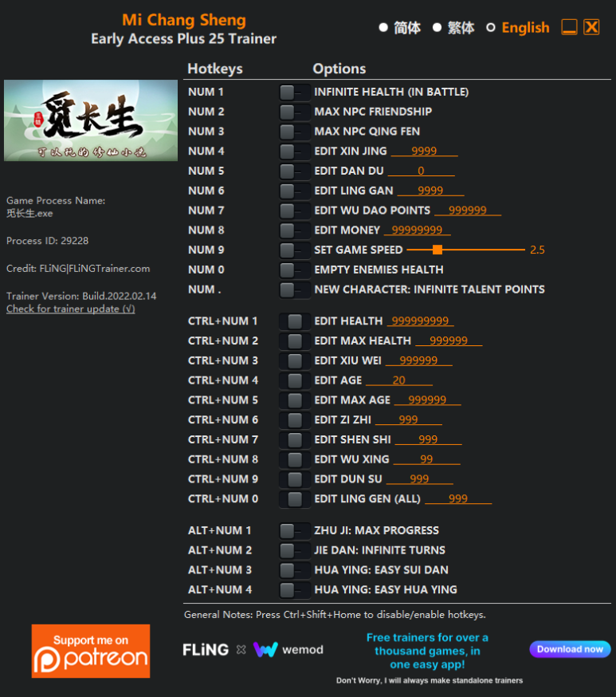Toggle New Character Infinite Talent Points

click(295, 289)
